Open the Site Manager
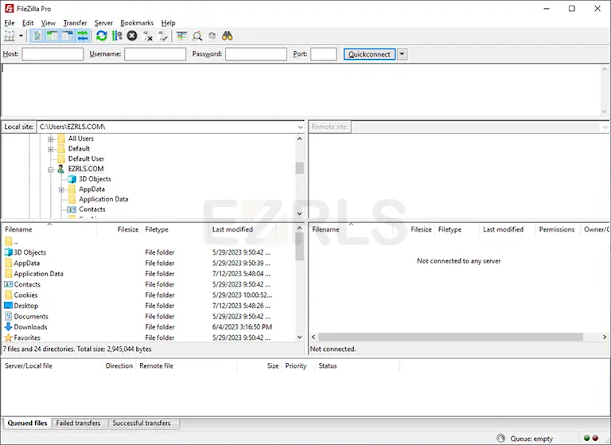The image size is (611, 445). (x=9, y=36)
